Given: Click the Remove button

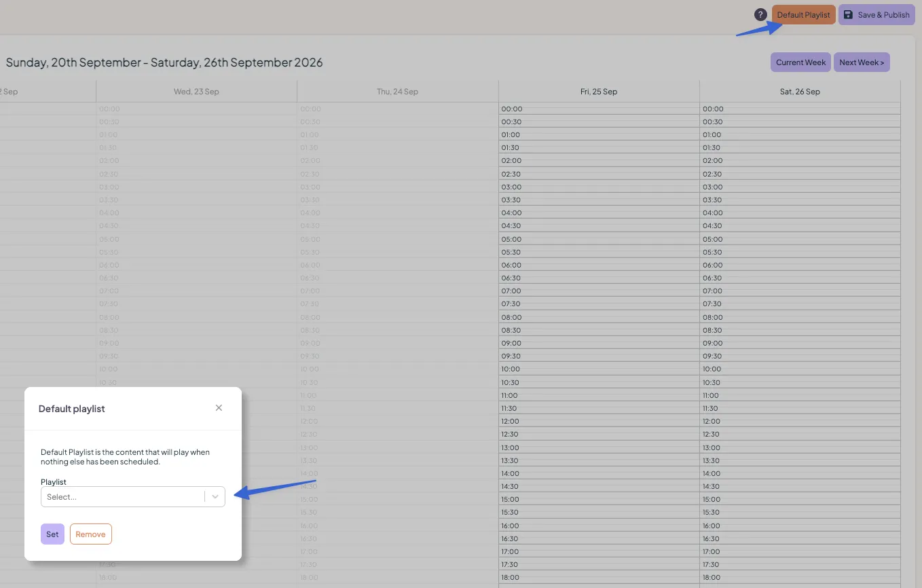Looking at the screenshot, I should (91, 534).
